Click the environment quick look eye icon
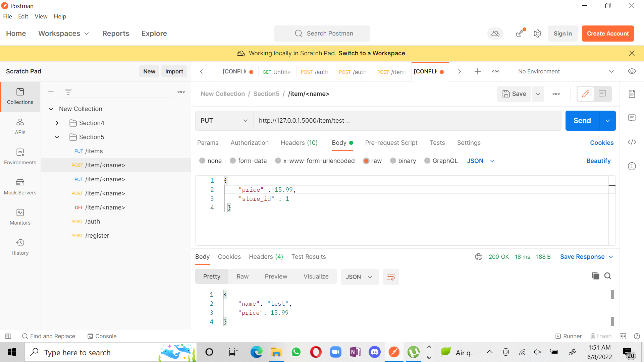Screen dimensions: 644x362 coord(632,71)
